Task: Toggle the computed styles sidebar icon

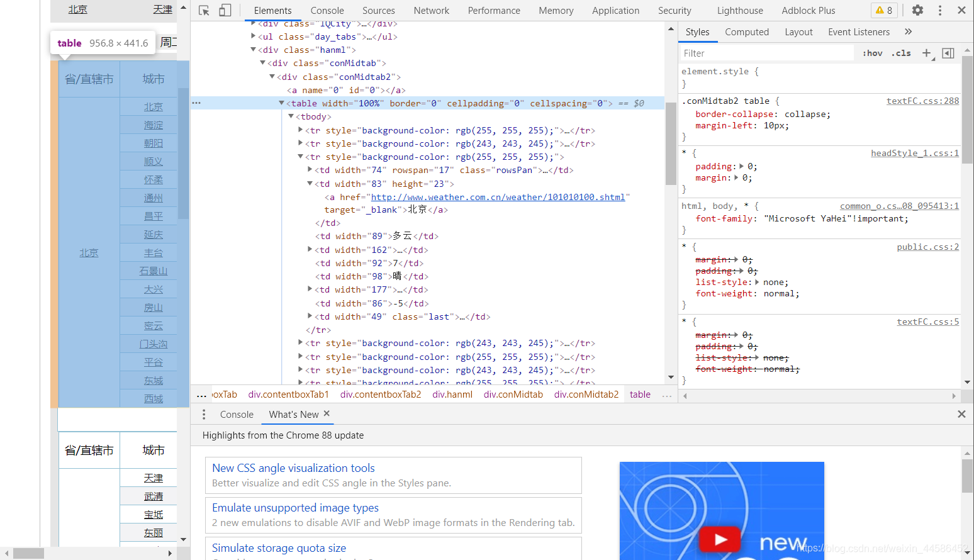Action: pos(948,53)
